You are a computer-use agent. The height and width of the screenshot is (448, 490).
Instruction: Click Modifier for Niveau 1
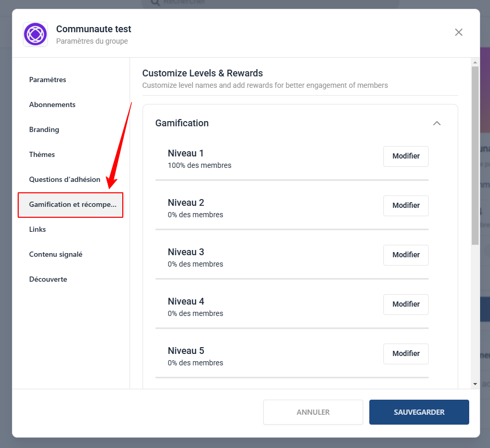pos(406,156)
